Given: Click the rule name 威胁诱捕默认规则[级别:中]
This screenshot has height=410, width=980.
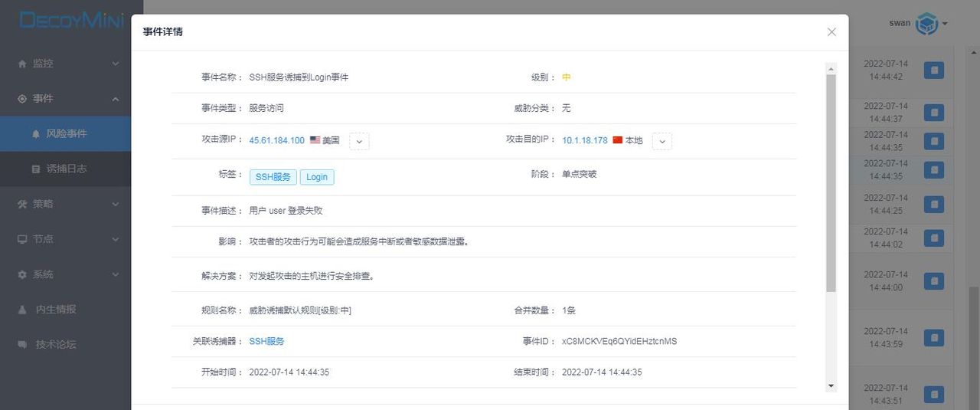Looking at the screenshot, I should pyautogui.click(x=300, y=310).
